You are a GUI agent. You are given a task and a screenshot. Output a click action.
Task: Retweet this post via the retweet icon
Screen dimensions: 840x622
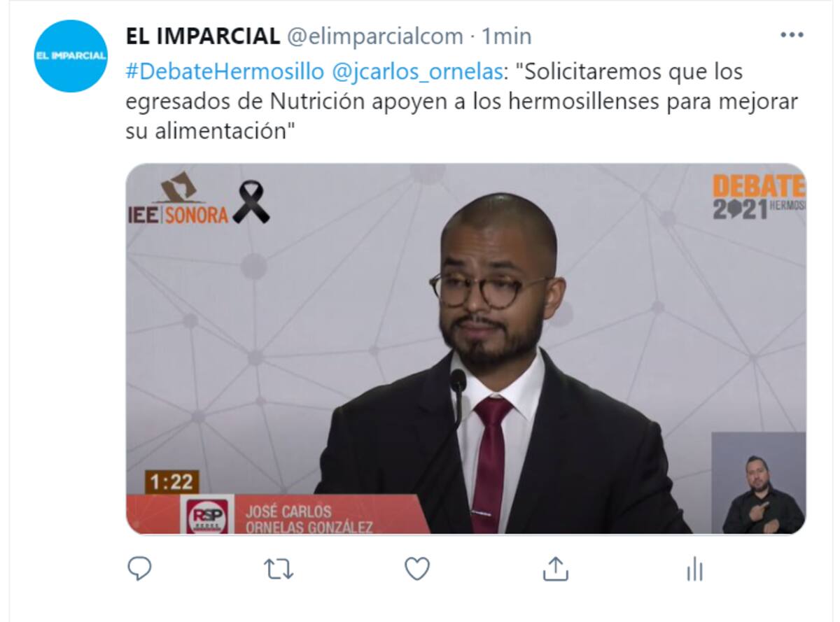(x=279, y=569)
